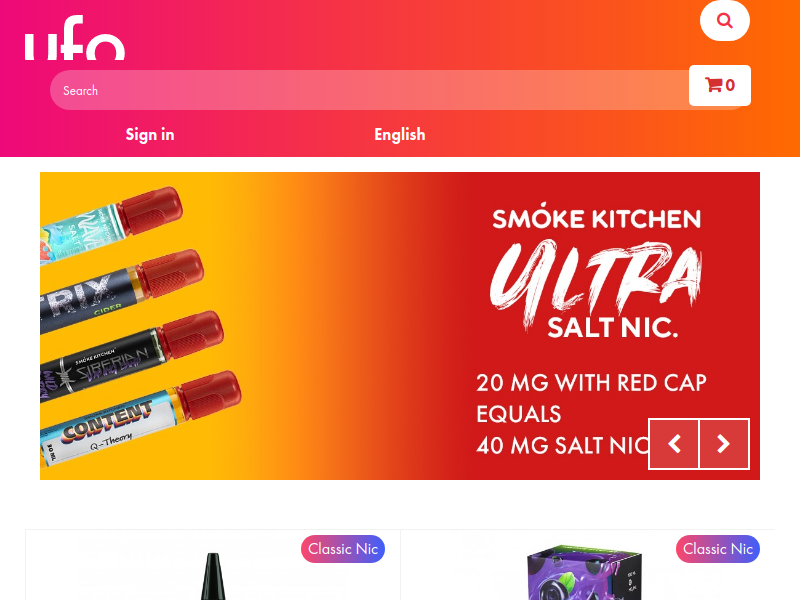Image resolution: width=800 pixels, height=600 pixels.
Task: Click the Smoke Kitchen Ultra Salt Nic banner
Action: [399, 326]
